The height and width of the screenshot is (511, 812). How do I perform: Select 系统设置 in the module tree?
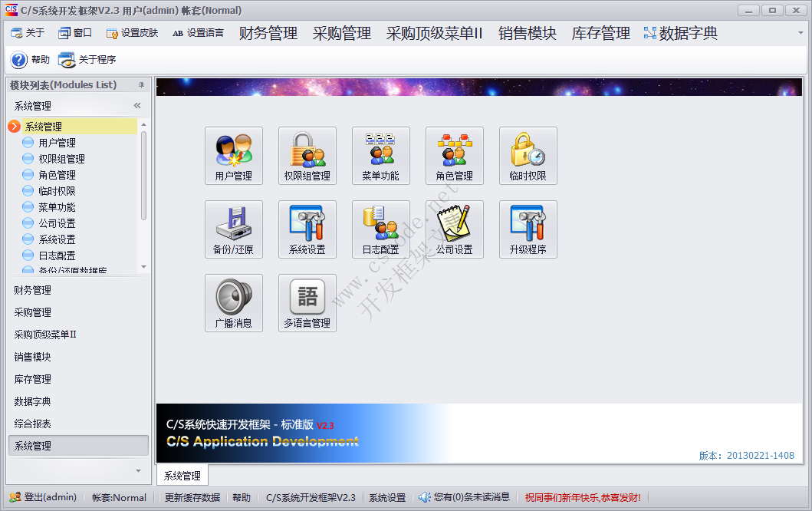(x=57, y=239)
